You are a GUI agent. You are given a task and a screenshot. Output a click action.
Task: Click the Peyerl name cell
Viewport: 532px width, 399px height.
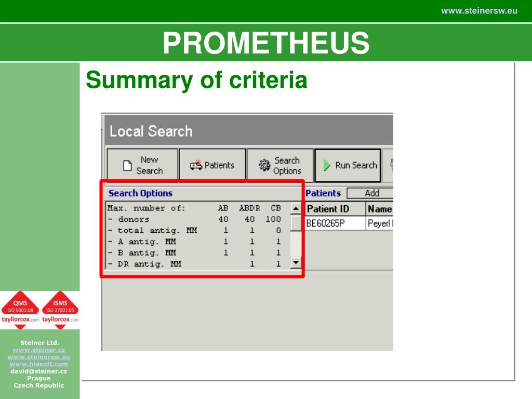tap(380, 223)
